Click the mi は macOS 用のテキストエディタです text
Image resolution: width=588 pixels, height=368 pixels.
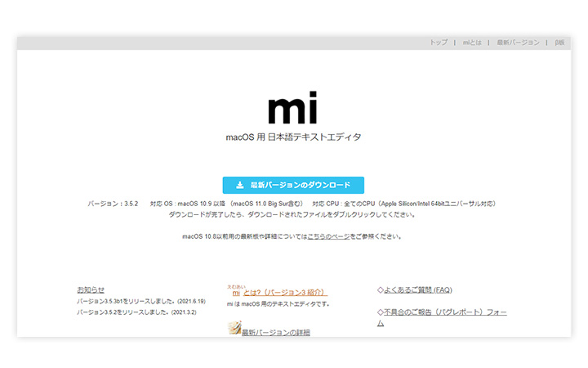click(x=278, y=303)
